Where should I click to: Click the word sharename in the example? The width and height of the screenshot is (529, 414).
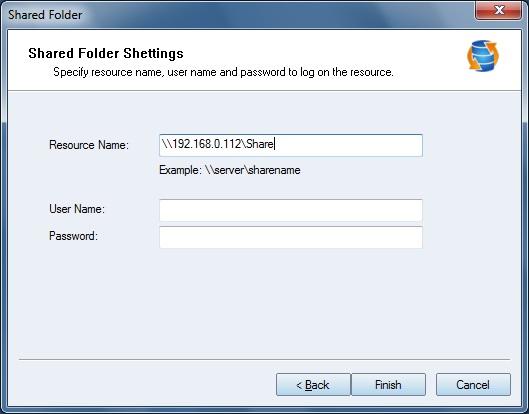pyautogui.click(x=274, y=170)
